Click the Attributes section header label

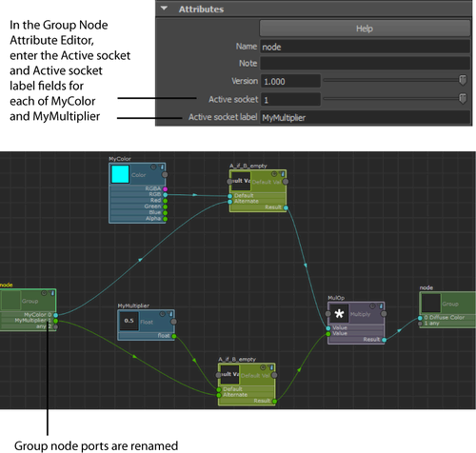coord(201,10)
